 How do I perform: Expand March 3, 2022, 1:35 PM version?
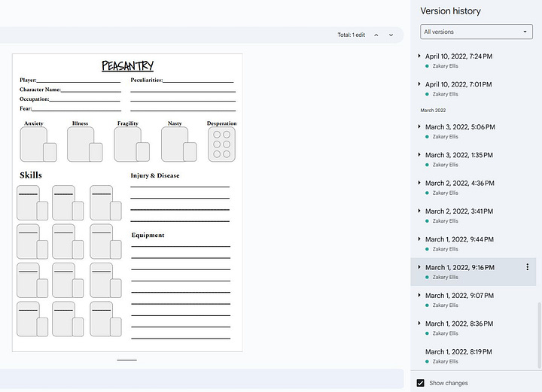pos(419,155)
